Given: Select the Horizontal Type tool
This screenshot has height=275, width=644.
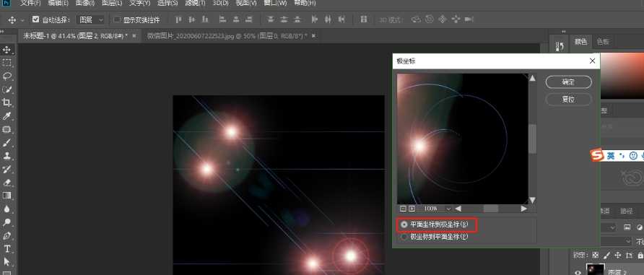Looking at the screenshot, I should (7, 249).
